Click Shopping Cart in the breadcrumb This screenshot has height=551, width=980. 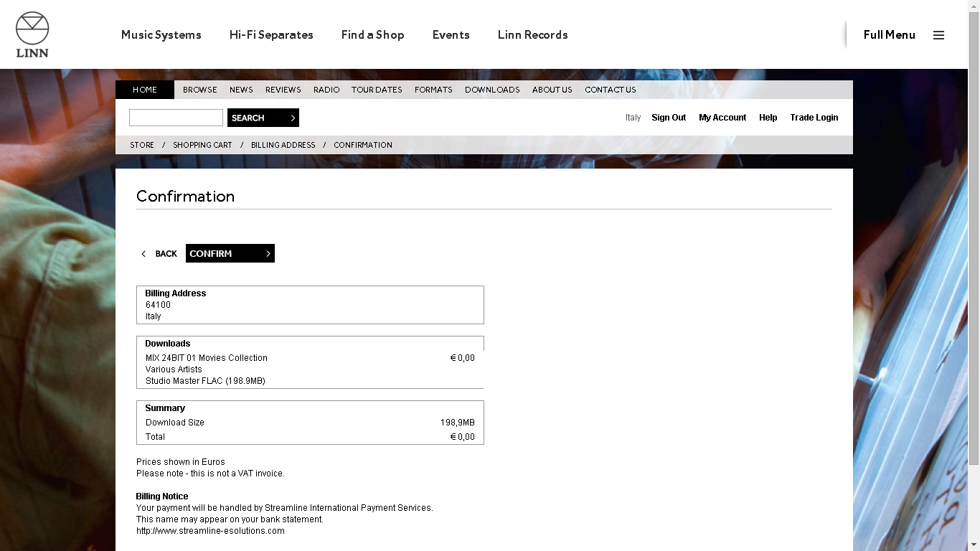pyautogui.click(x=202, y=145)
